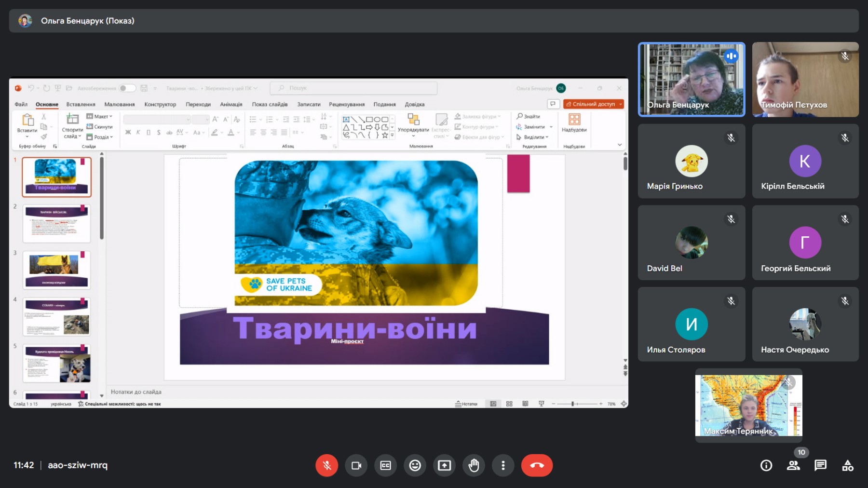This screenshot has height=488, width=868.
Task: Open the Конструктор ribbon tab
Action: 160,104
